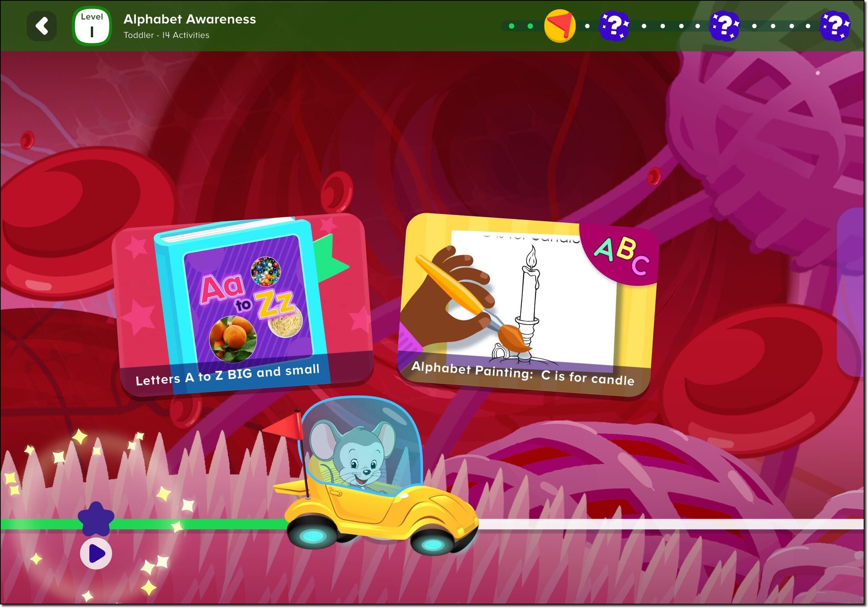The width and height of the screenshot is (868, 608).
Task: Click the back arrow button
Action: tap(42, 25)
